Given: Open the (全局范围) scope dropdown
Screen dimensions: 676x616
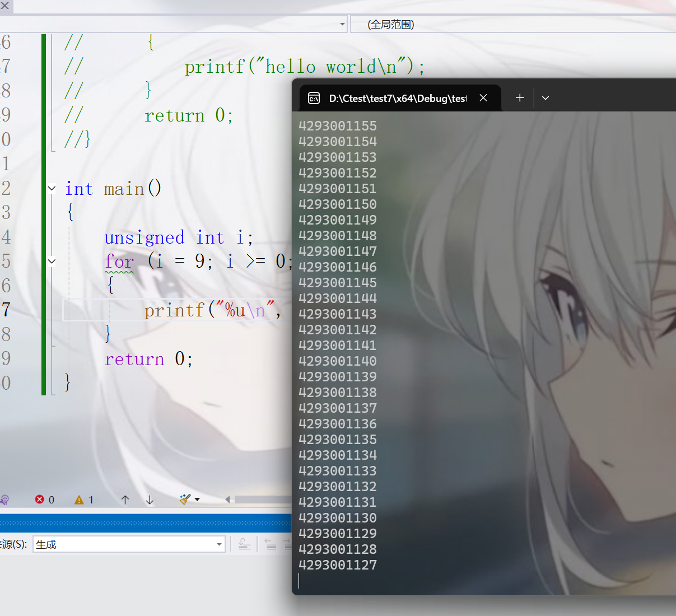Looking at the screenshot, I should 512,24.
